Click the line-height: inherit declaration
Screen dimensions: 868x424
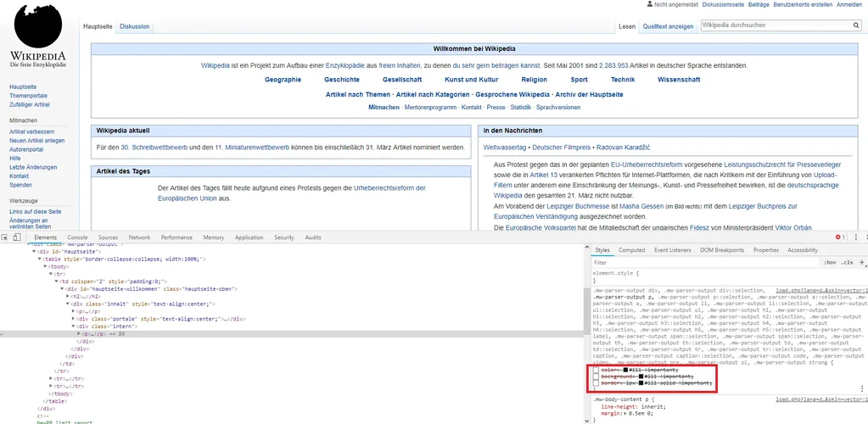pos(633,406)
